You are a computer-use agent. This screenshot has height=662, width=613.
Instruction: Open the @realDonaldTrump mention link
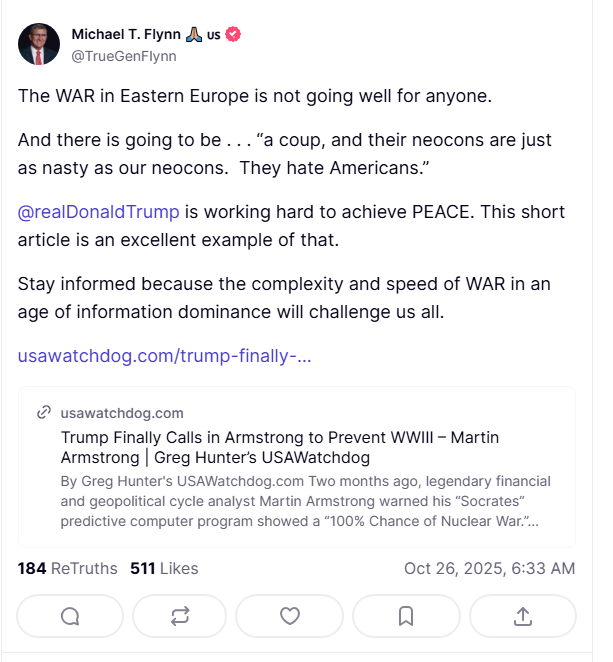(x=99, y=212)
